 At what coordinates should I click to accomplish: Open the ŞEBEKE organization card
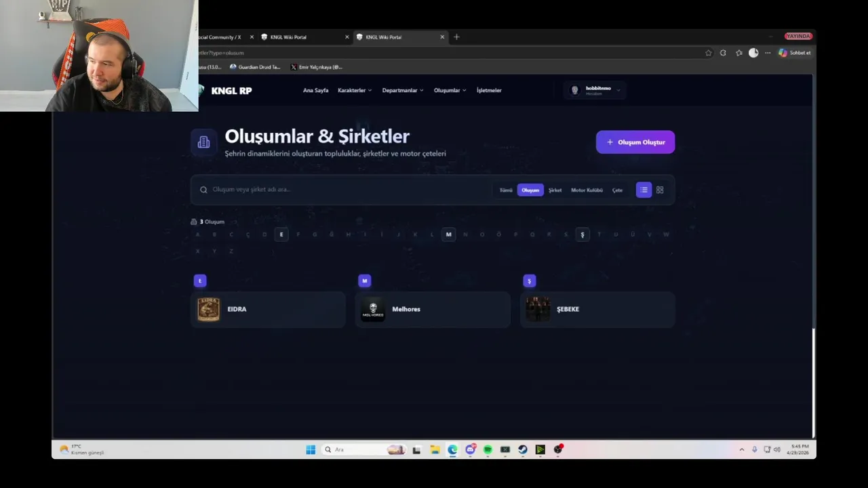[597, 309]
